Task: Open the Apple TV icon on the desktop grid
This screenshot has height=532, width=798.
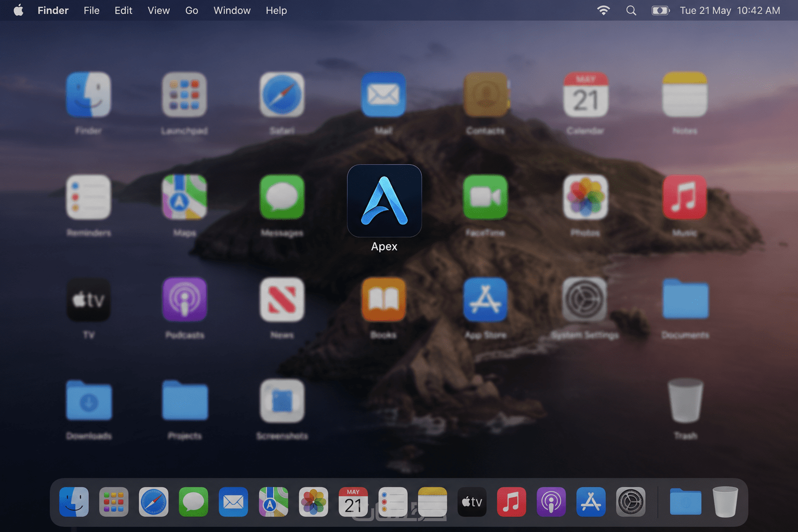Action: [x=88, y=299]
